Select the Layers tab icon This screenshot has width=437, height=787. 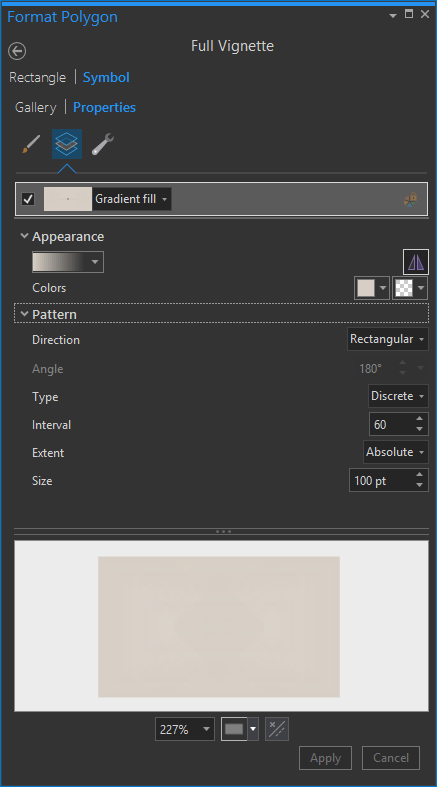click(67, 144)
